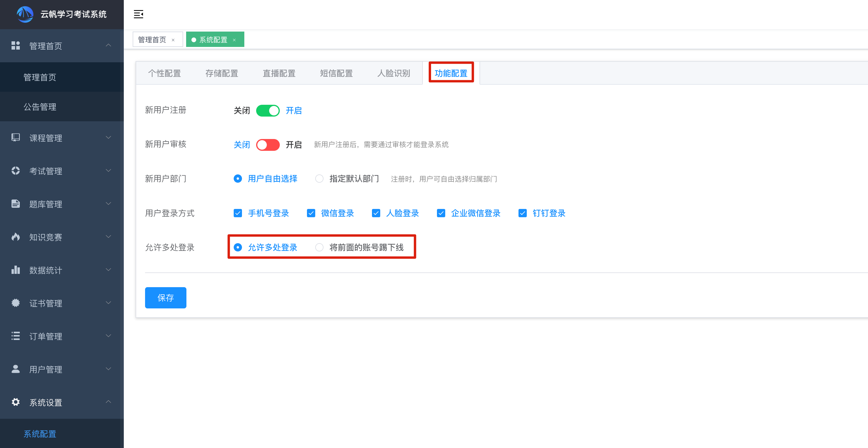This screenshot has height=448, width=868.
Task: Click 云帆学习考试系统 title text
Action: point(74,14)
